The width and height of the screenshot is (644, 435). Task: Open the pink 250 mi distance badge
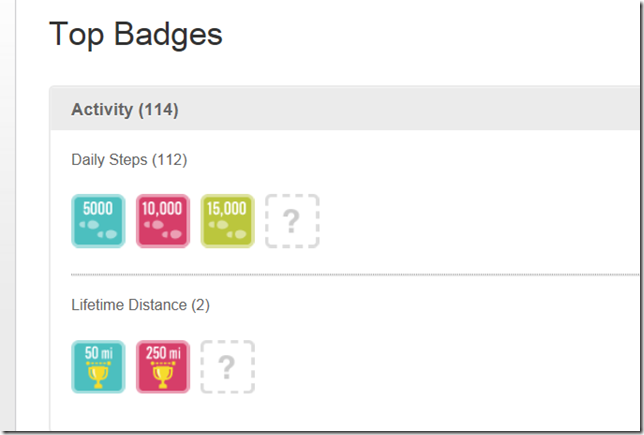(x=162, y=366)
